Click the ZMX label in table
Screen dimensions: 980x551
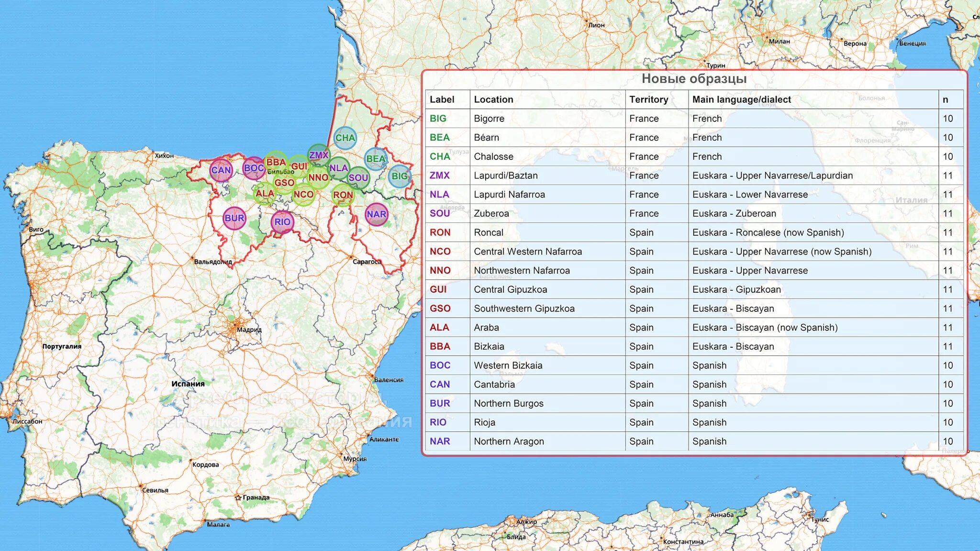point(439,176)
